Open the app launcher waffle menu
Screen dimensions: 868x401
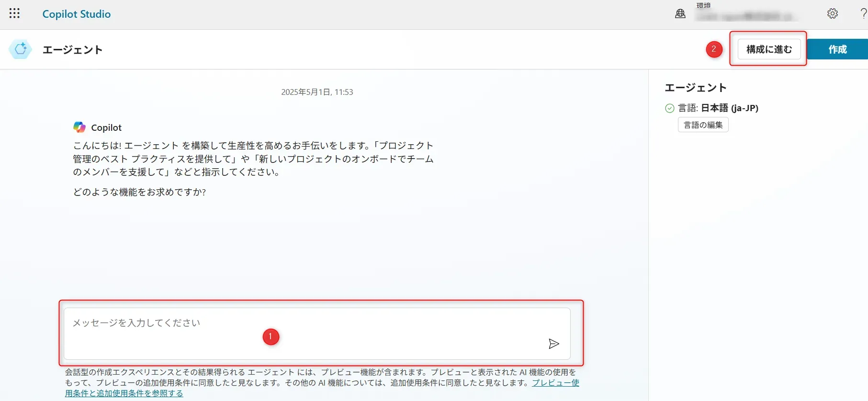[x=14, y=13]
